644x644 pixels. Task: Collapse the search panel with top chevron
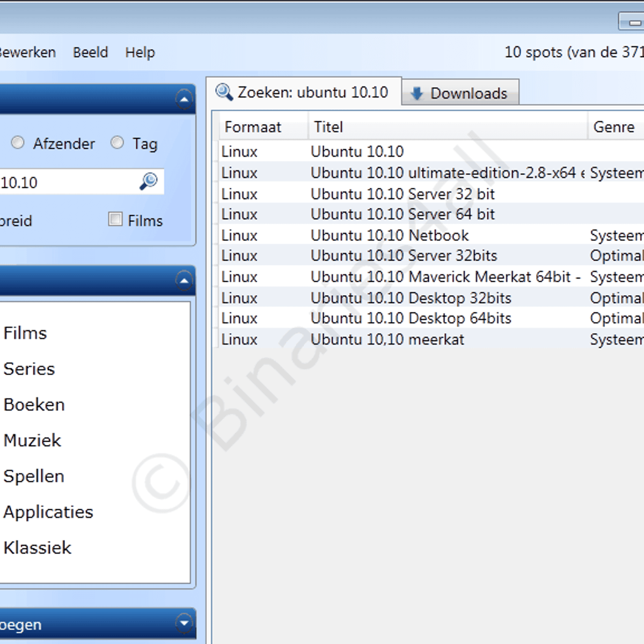pos(184,99)
